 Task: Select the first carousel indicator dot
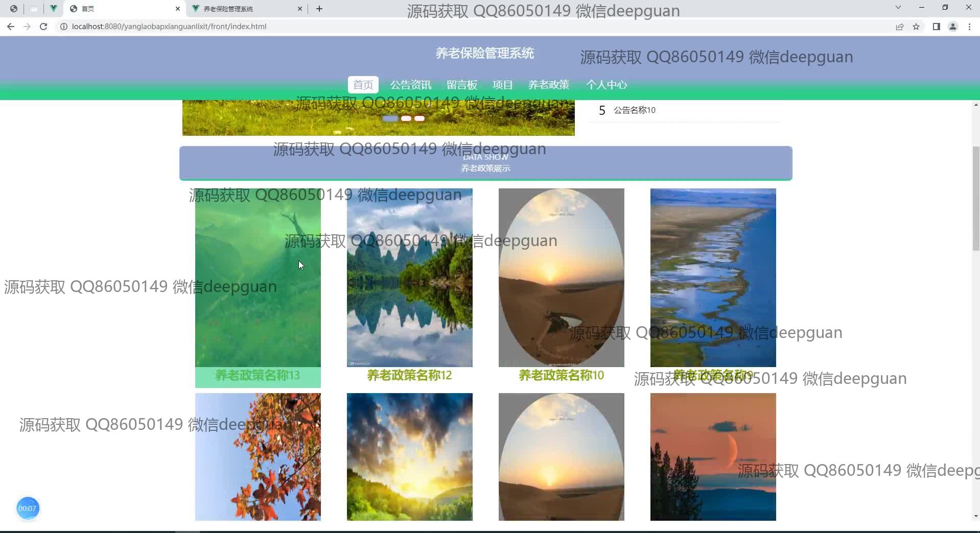click(390, 118)
